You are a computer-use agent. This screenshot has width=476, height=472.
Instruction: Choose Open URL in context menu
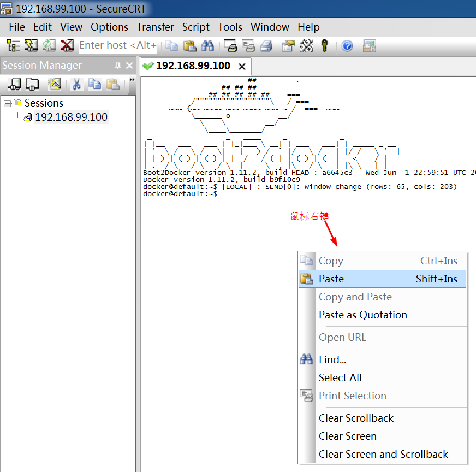pos(382,338)
